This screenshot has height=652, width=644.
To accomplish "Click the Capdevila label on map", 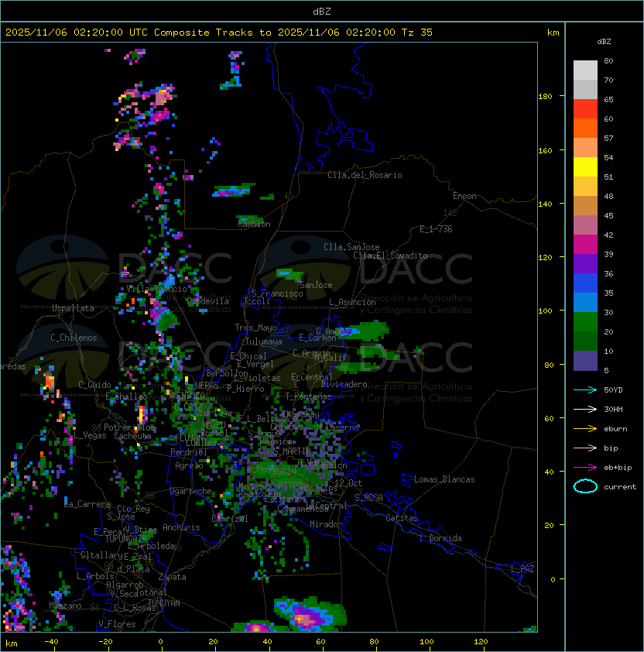I will point(208,301).
